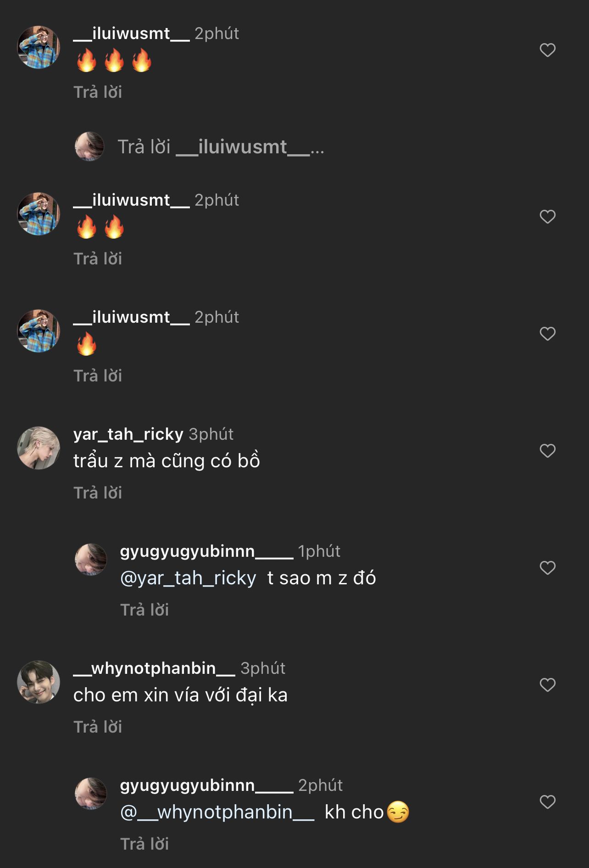
Task: Tap __whynotphanbin__'s avatar
Action: point(39,682)
